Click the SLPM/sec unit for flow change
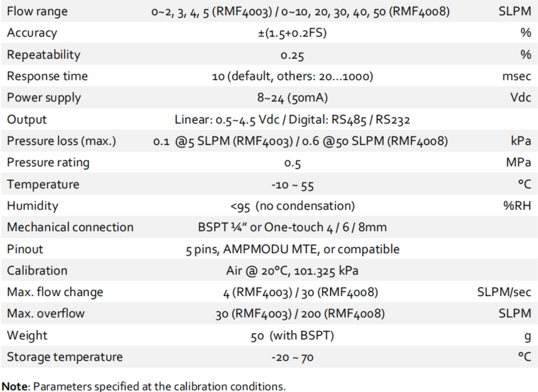Viewport: 538px width, 392px height. [504, 292]
